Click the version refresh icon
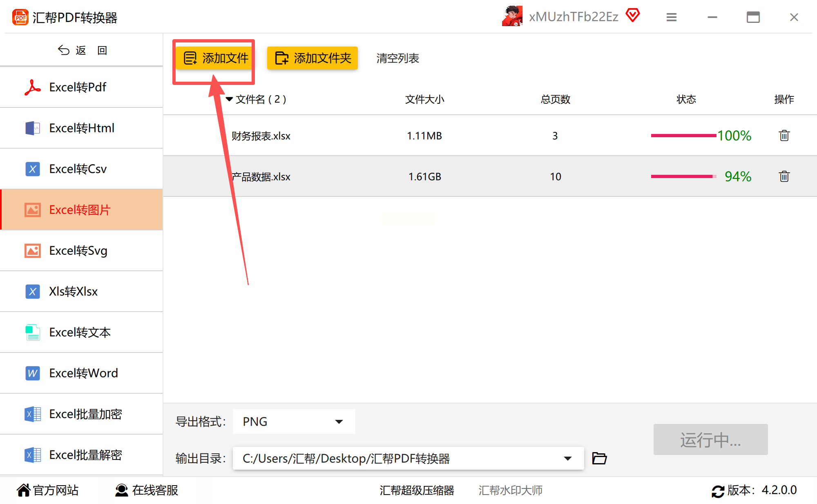 point(718,491)
